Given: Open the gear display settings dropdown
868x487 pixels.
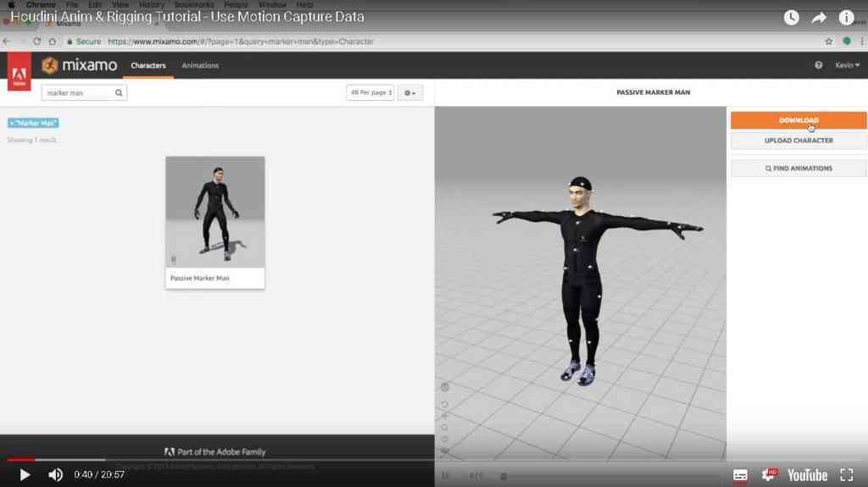Looking at the screenshot, I should point(410,93).
